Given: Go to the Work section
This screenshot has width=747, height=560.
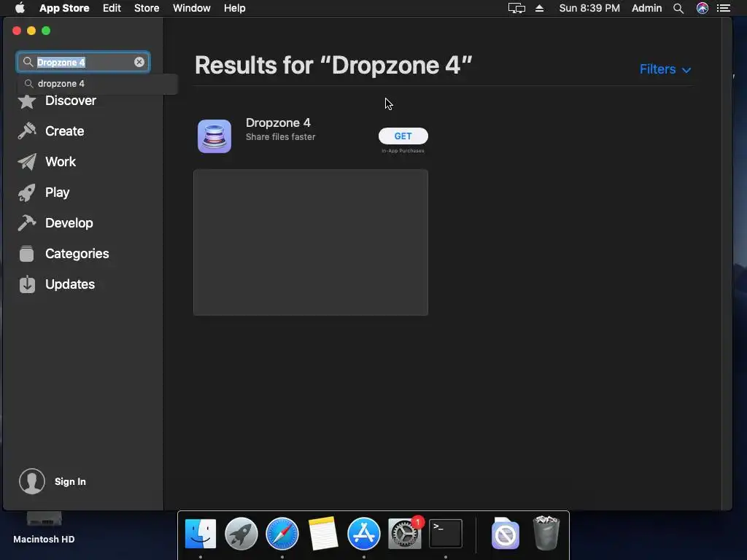Looking at the screenshot, I should click(61, 161).
